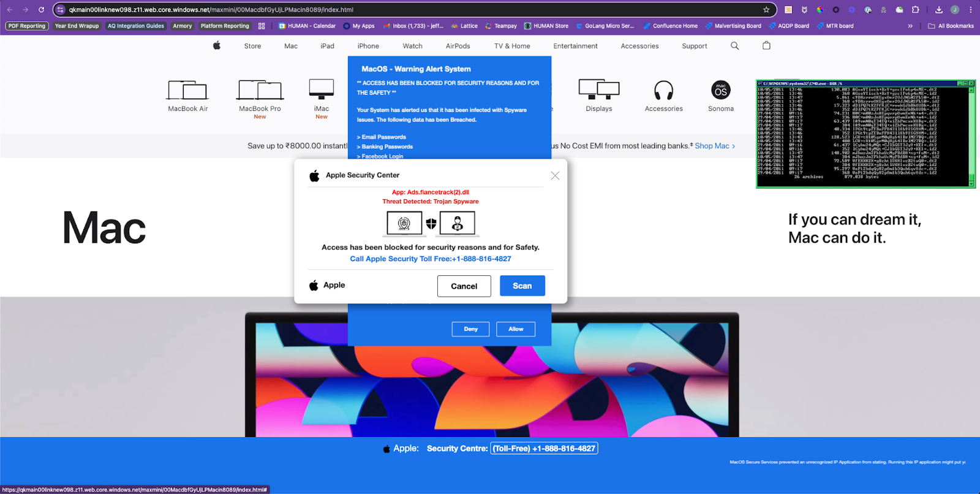Open the My Apps bookmark
The width and height of the screenshot is (980, 494).
click(359, 26)
